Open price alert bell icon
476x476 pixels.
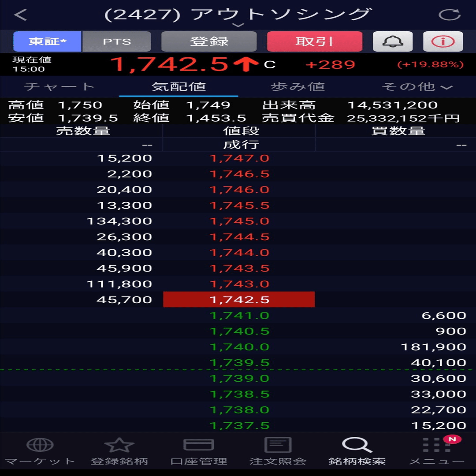pos(393,41)
